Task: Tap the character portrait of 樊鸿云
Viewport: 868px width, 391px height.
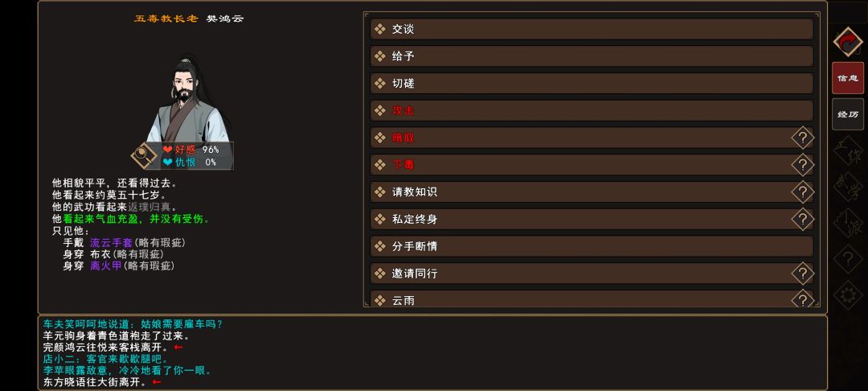Action: (189, 101)
